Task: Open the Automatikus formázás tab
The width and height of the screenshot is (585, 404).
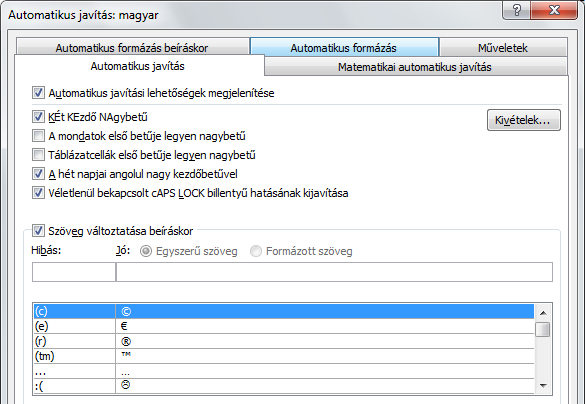Action: click(x=344, y=47)
